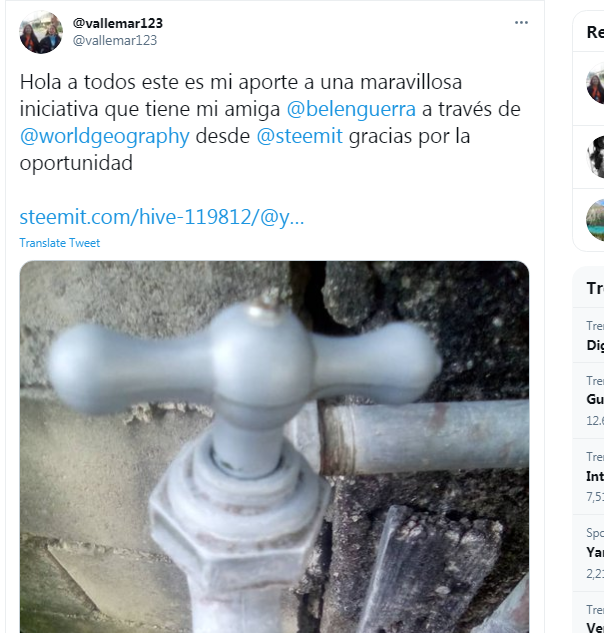
Task: Open the tweet's three-dot more options menu
Action: coord(521,23)
